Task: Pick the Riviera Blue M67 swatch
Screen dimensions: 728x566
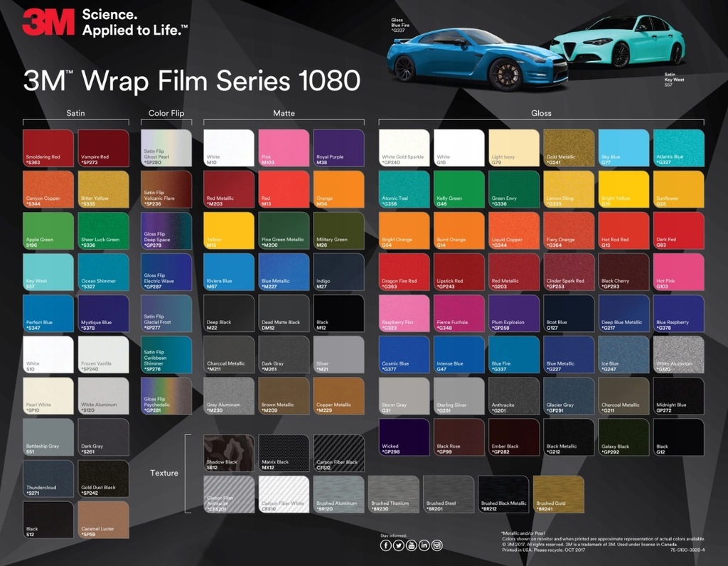Action: tap(229, 272)
